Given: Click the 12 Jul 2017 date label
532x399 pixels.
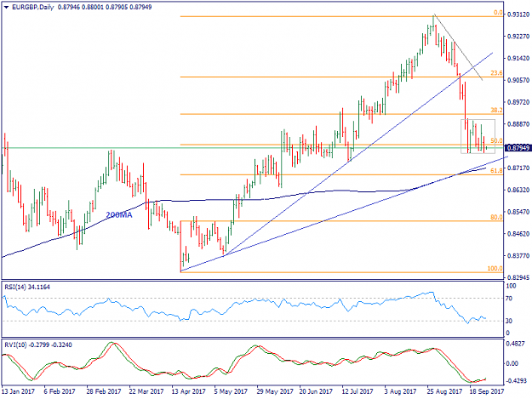Looking at the screenshot, I should click(x=358, y=391).
